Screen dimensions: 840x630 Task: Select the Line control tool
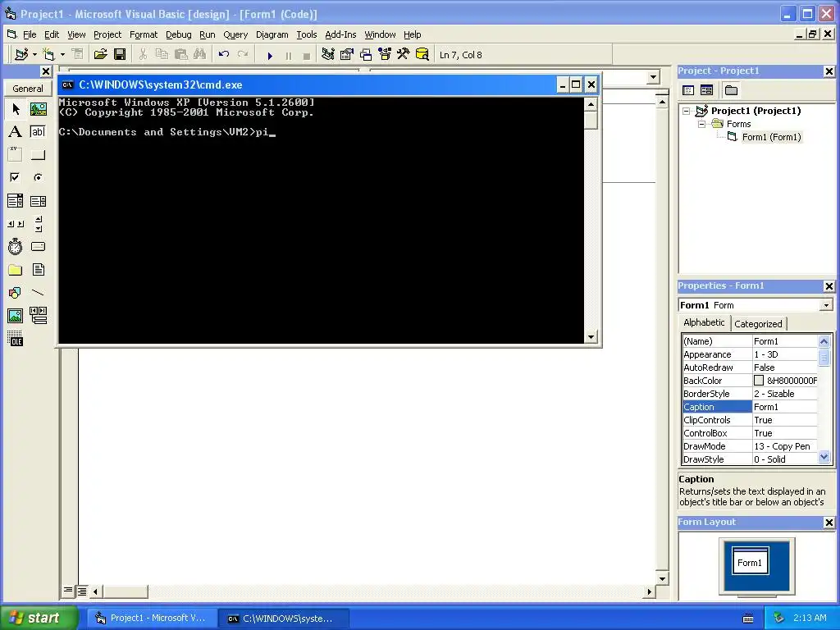pos(38,293)
